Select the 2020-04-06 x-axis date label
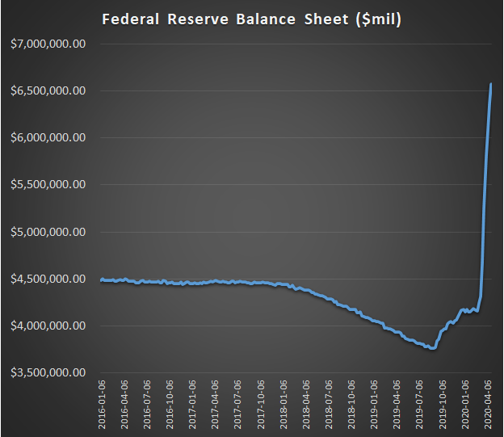The width and height of the screenshot is (504, 437). tap(487, 405)
